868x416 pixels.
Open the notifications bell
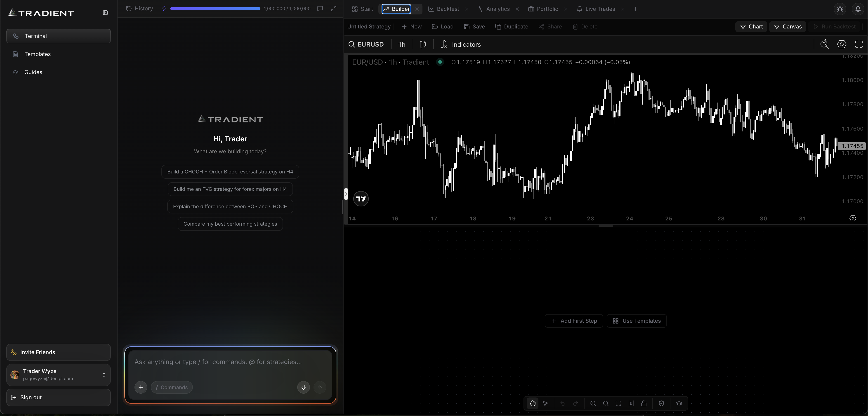tap(858, 9)
